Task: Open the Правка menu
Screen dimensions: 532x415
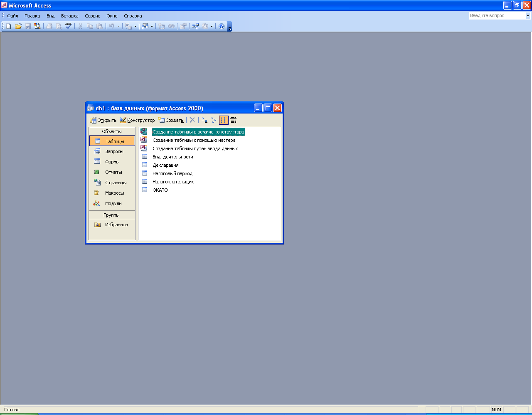Action: pyautogui.click(x=32, y=16)
